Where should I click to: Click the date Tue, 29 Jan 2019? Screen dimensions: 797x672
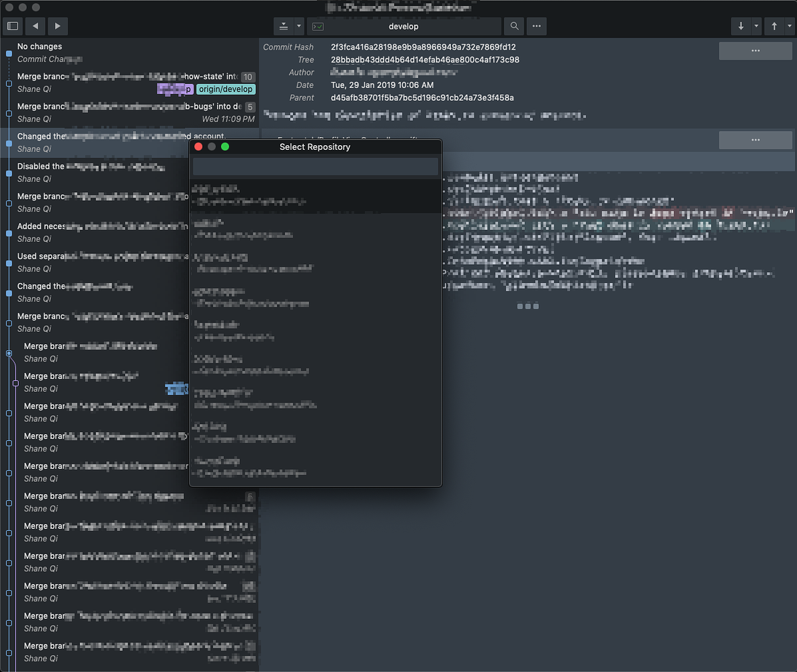pyautogui.click(x=382, y=85)
